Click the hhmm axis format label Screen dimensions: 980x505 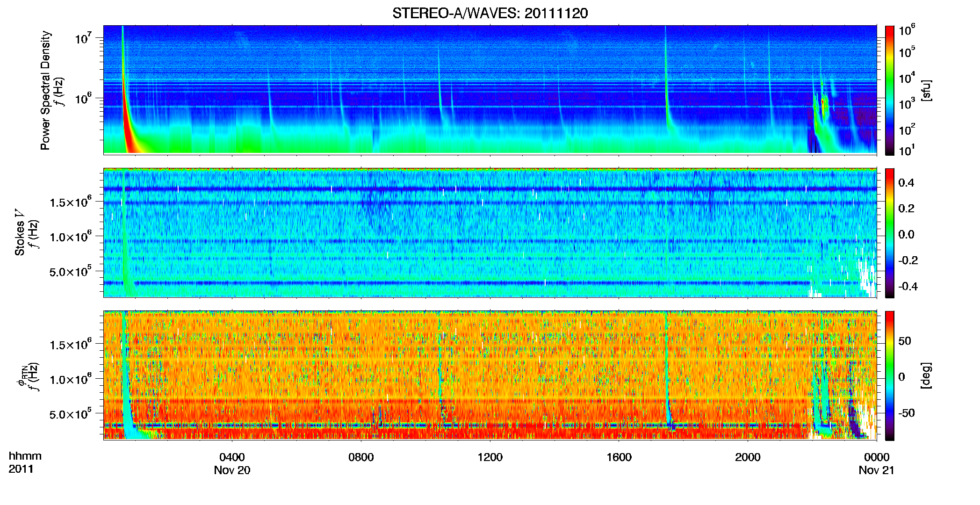[25, 456]
